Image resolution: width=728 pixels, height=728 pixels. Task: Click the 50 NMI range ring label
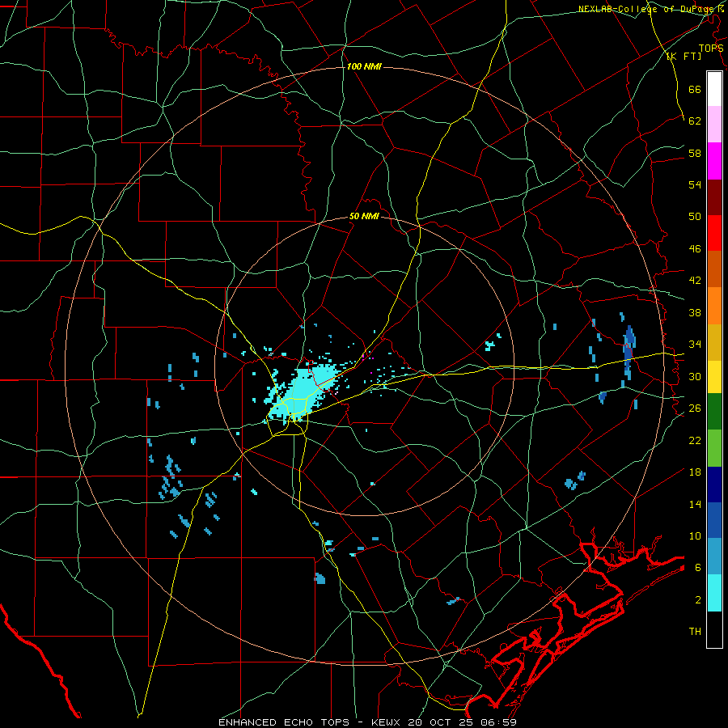364,216
